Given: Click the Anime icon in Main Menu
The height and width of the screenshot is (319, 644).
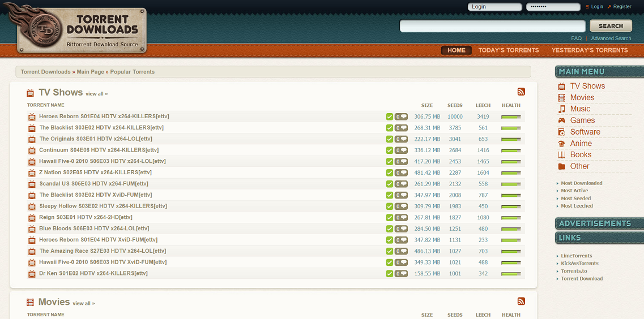Looking at the screenshot, I should pyautogui.click(x=562, y=144).
